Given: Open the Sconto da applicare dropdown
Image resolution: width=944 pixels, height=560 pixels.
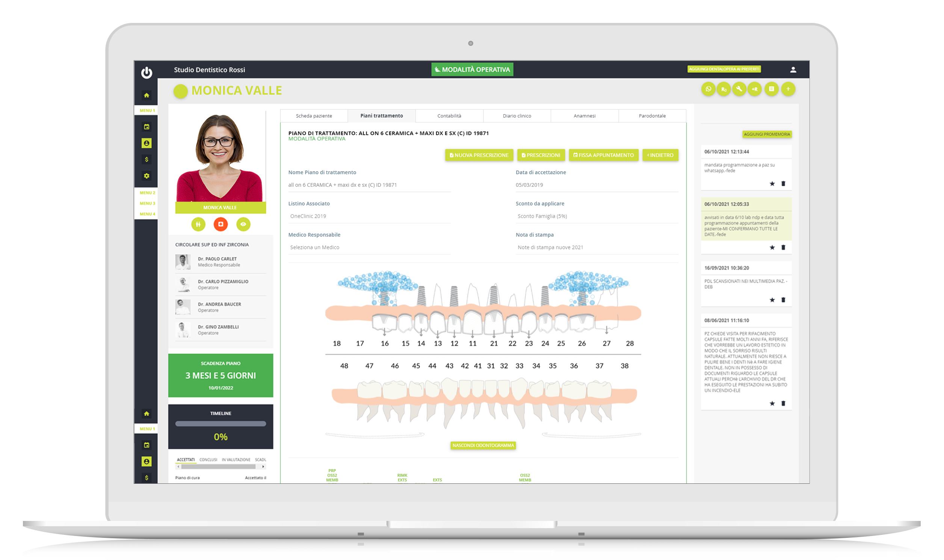Looking at the screenshot, I should pos(597,216).
